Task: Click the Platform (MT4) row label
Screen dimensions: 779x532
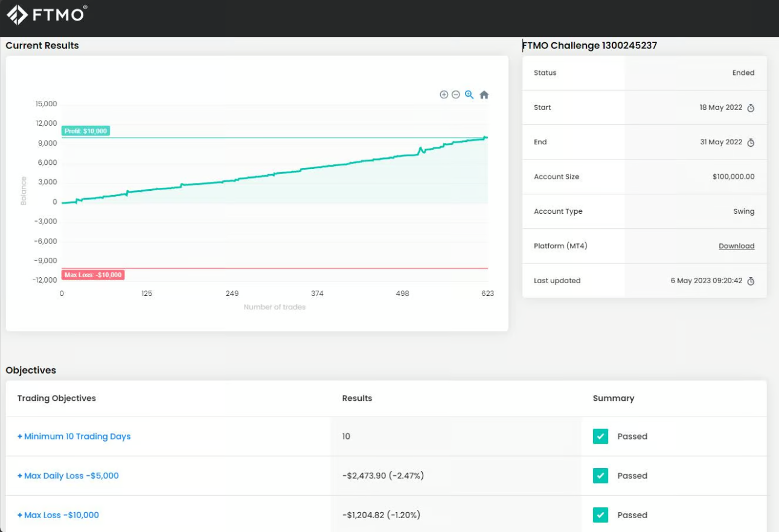Action: point(560,246)
